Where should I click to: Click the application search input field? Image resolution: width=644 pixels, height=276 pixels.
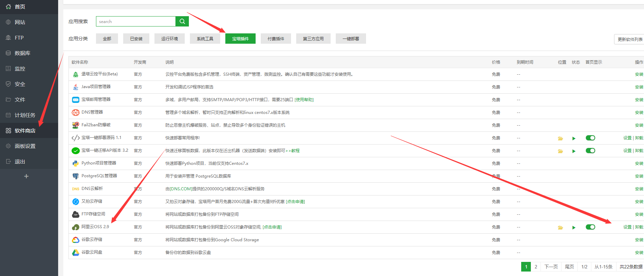click(x=136, y=21)
